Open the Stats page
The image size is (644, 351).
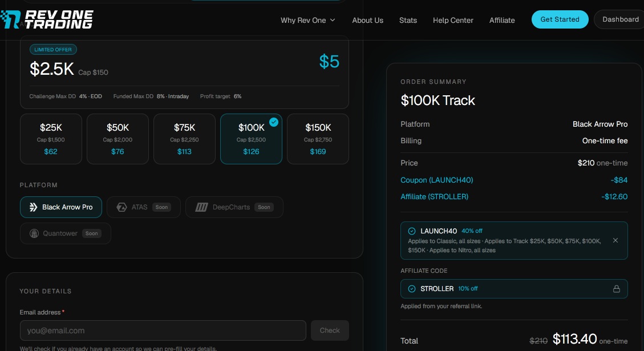click(408, 20)
